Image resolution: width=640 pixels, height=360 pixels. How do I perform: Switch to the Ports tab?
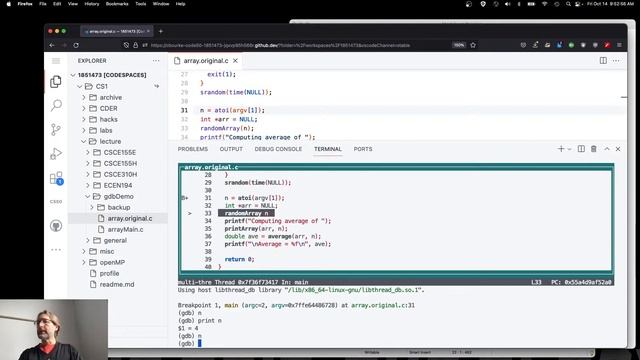(363, 149)
